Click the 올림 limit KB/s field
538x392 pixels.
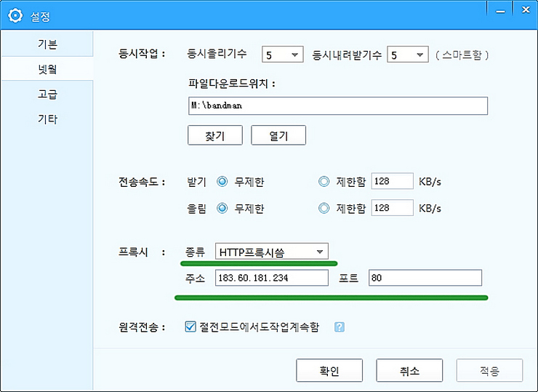392,208
